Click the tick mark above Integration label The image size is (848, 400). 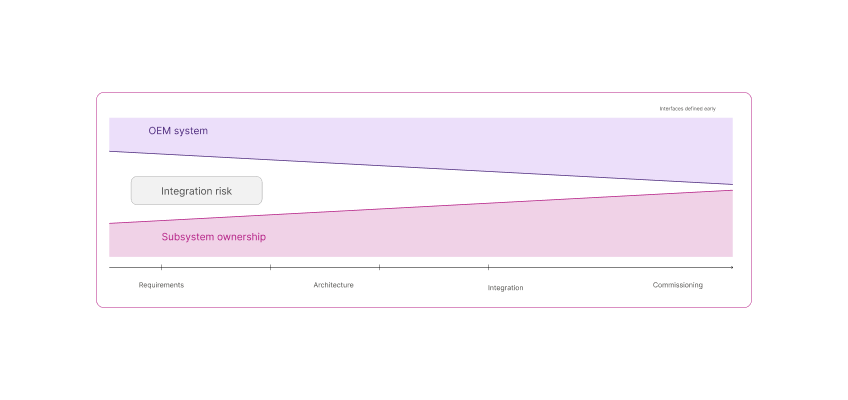(x=488, y=267)
